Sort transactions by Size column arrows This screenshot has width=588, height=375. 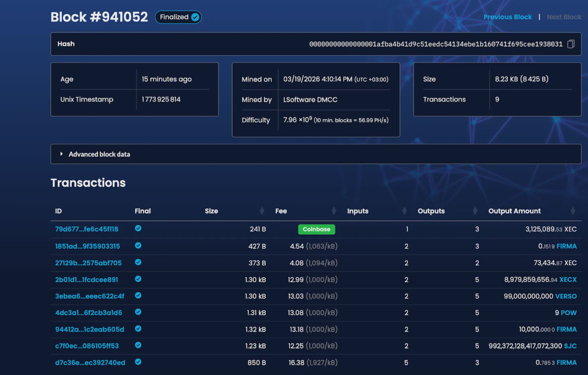point(262,211)
